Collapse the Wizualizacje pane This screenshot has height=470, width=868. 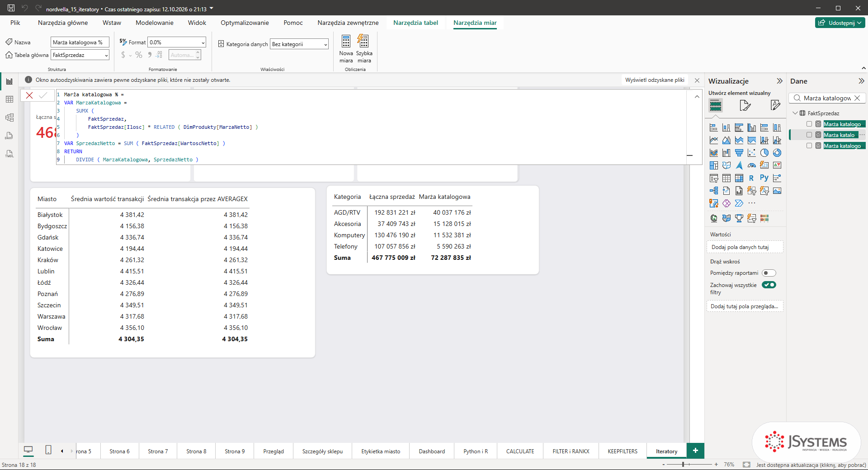point(779,81)
